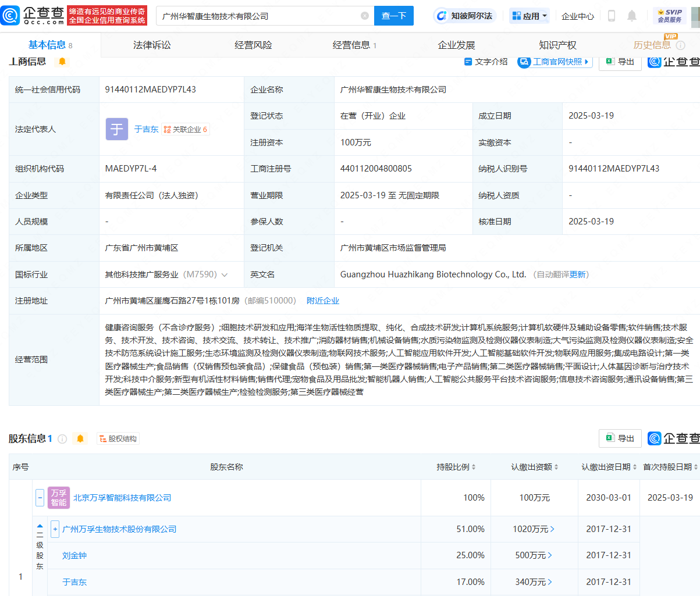
Task: Select the 广东省广州市黄埔区 region value
Action: tap(141, 248)
